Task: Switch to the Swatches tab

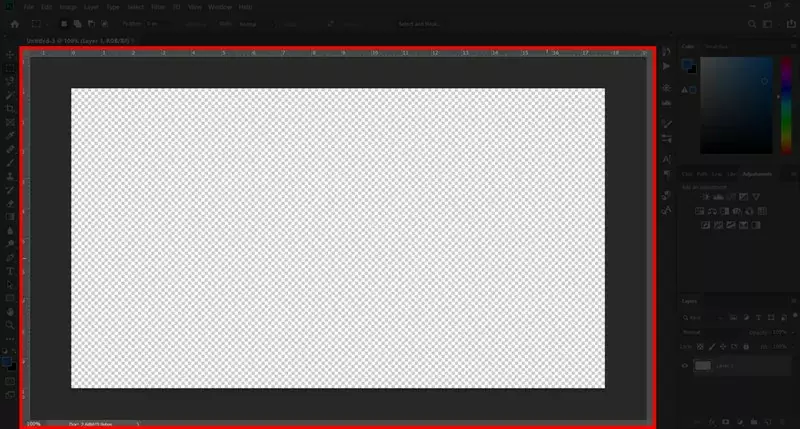Action: pyautogui.click(x=716, y=46)
